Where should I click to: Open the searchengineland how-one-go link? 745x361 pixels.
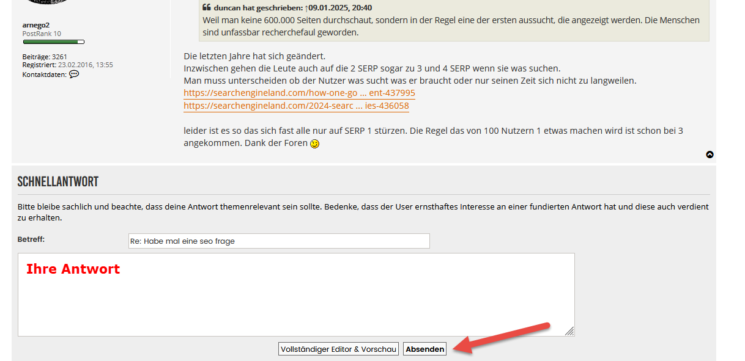[x=299, y=93]
